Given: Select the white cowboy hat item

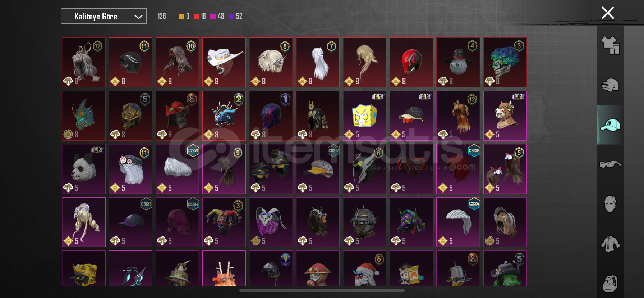Looking at the screenshot, I should coord(224,62).
